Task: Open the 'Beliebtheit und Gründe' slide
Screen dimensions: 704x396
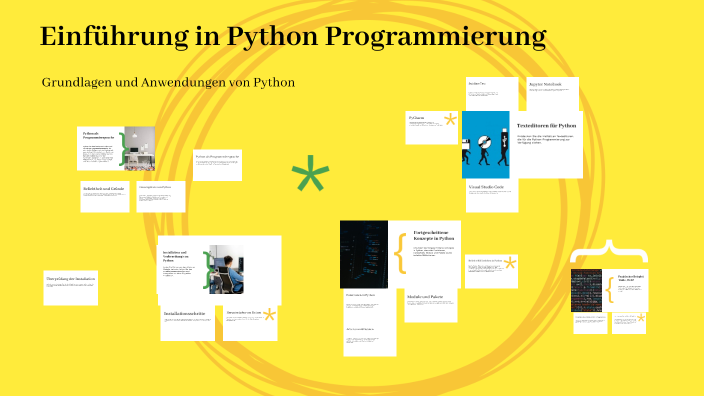Action: tap(105, 197)
